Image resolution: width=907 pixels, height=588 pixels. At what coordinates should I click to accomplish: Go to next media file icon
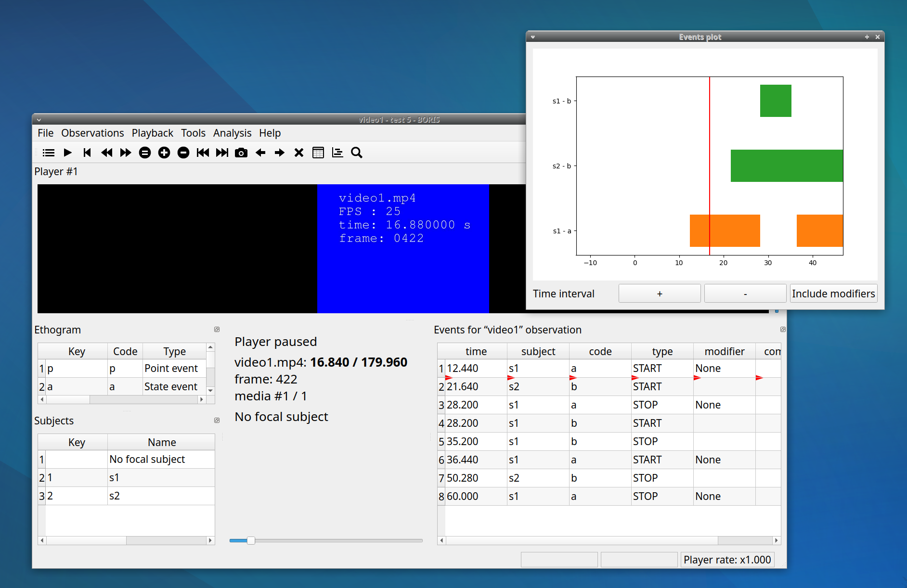click(x=222, y=153)
